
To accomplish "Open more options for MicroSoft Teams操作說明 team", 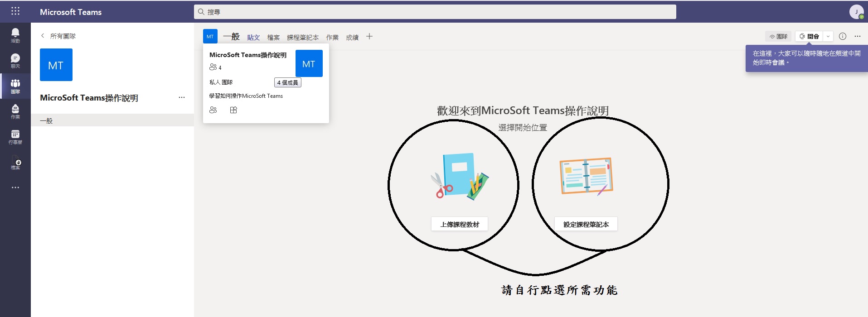I will pos(182,97).
